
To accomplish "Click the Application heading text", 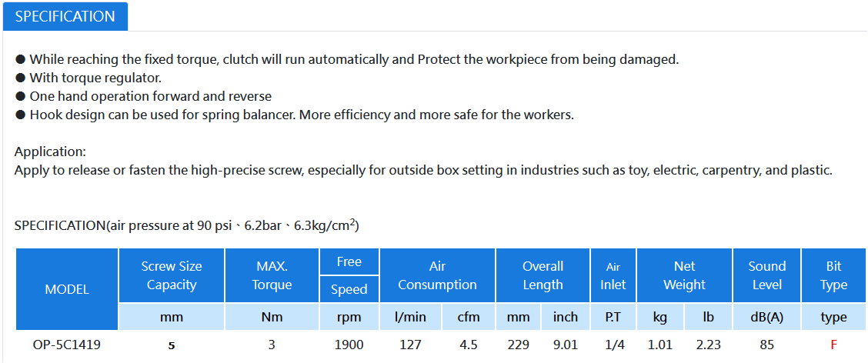I will (50, 152).
